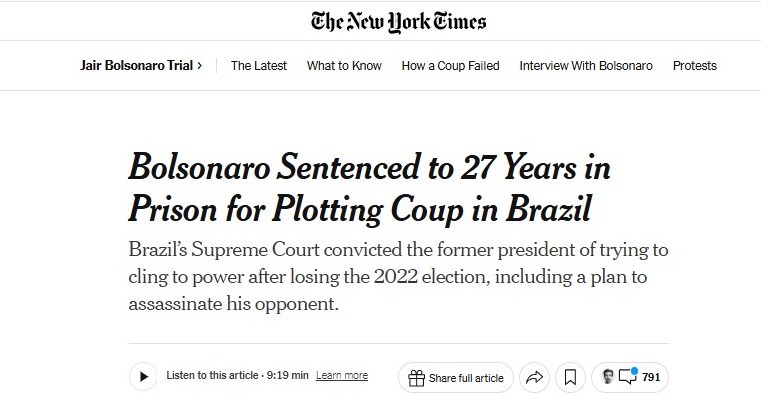Open the What to Know tab

pos(344,66)
